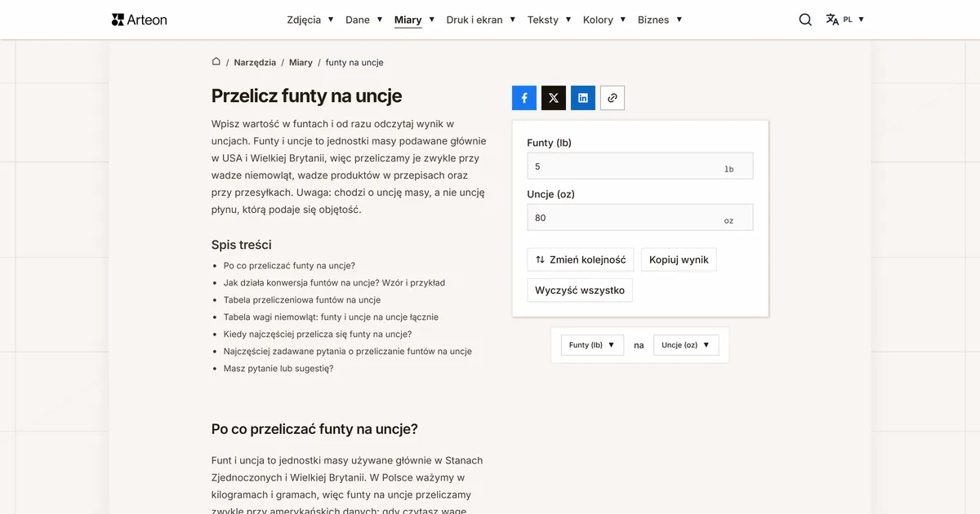980x514 pixels.
Task: Focus the Funty (lb) input field
Action: coord(640,166)
